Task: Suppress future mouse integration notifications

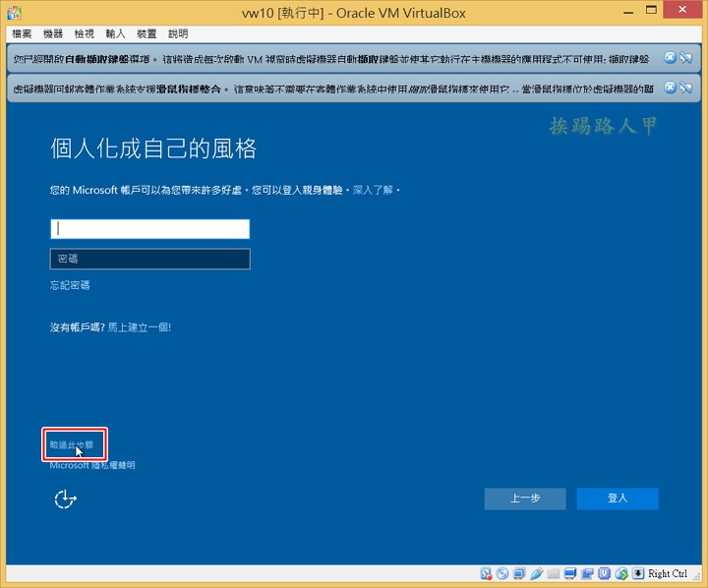Action: tap(686, 88)
